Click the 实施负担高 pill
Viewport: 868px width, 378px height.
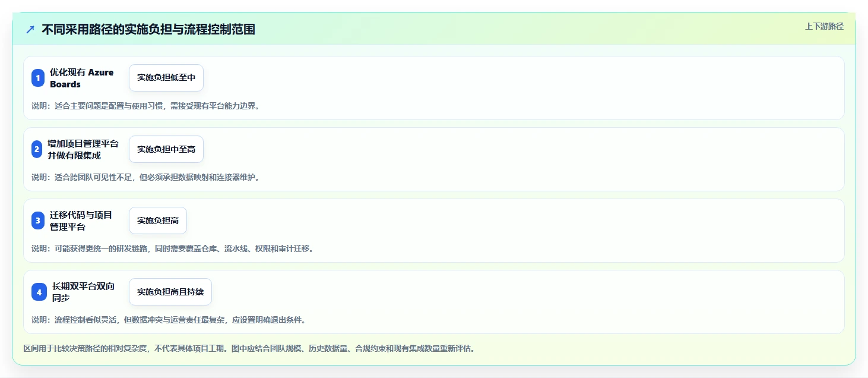(158, 220)
